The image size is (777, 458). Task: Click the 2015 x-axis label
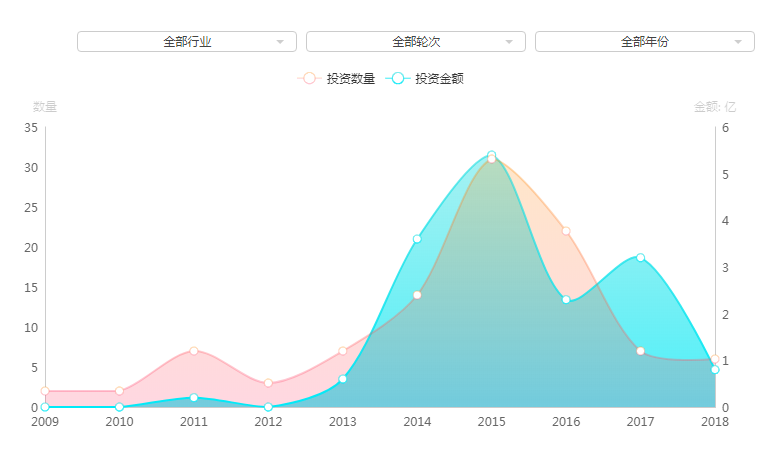(x=492, y=422)
